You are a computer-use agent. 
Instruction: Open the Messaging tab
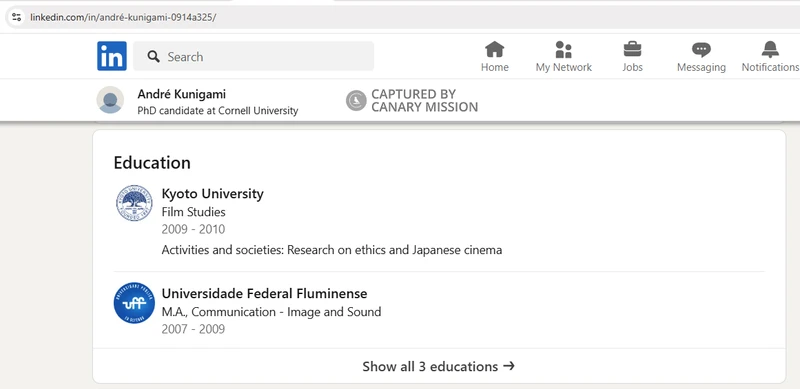[701, 57]
